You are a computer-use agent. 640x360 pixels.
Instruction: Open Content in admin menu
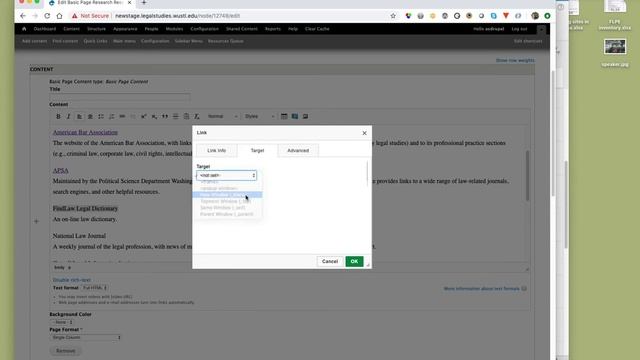point(71,29)
